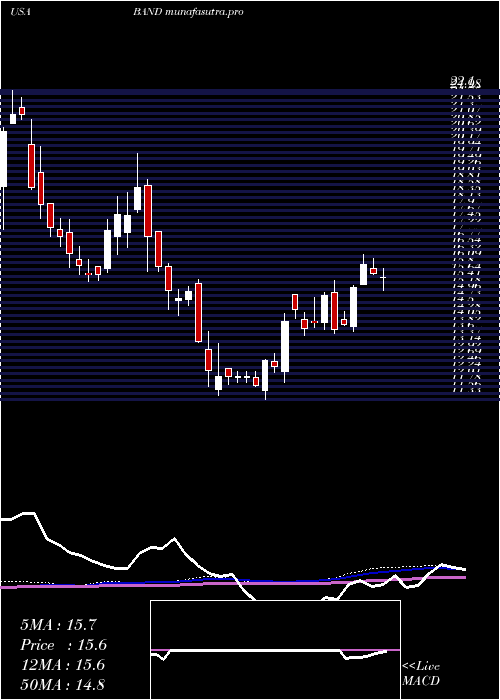Click the '50MA : 14.8' value
Image resolution: width=500 pixels, height=700 pixels.
pyautogui.click(x=62, y=684)
